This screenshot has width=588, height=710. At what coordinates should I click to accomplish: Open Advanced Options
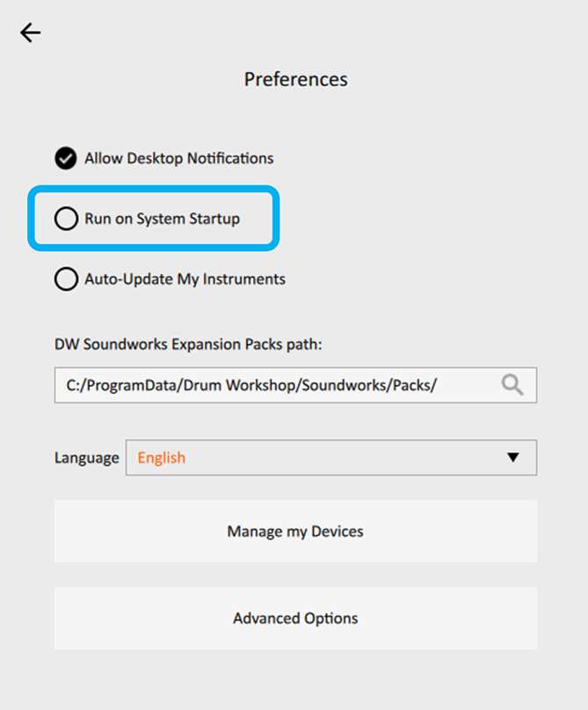(x=296, y=618)
